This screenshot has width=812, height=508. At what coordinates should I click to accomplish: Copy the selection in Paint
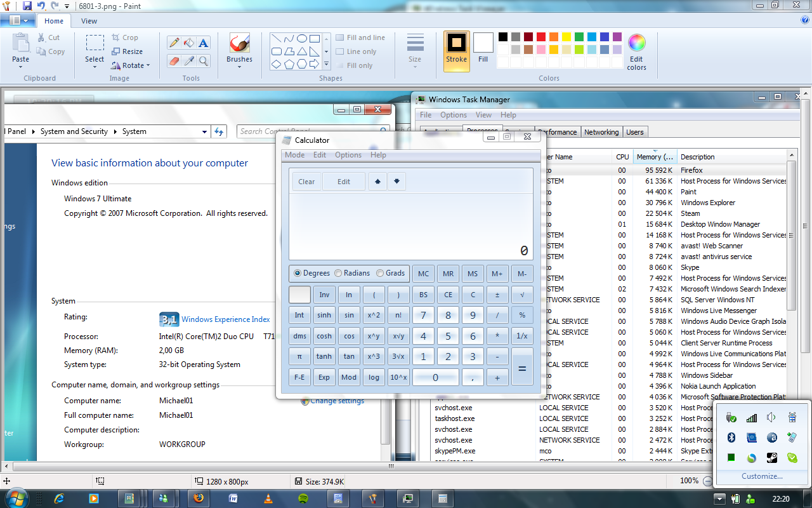point(51,51)
